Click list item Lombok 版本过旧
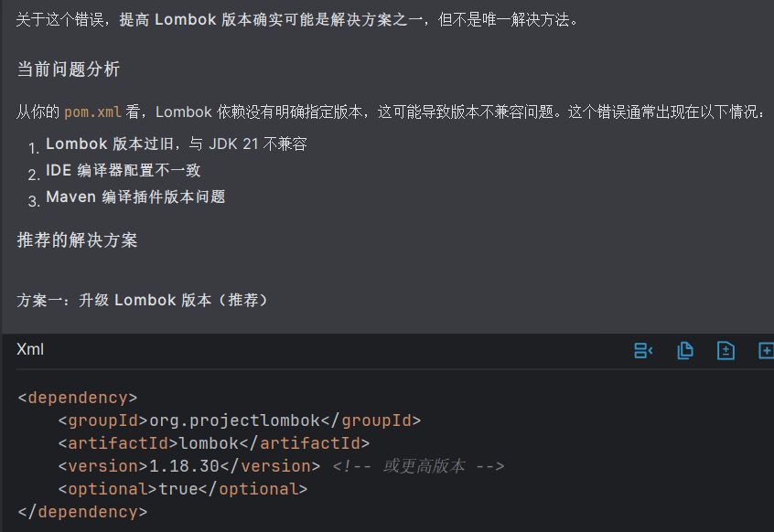The height and width of the screenshot is (532, 774). tap(176, 144)
